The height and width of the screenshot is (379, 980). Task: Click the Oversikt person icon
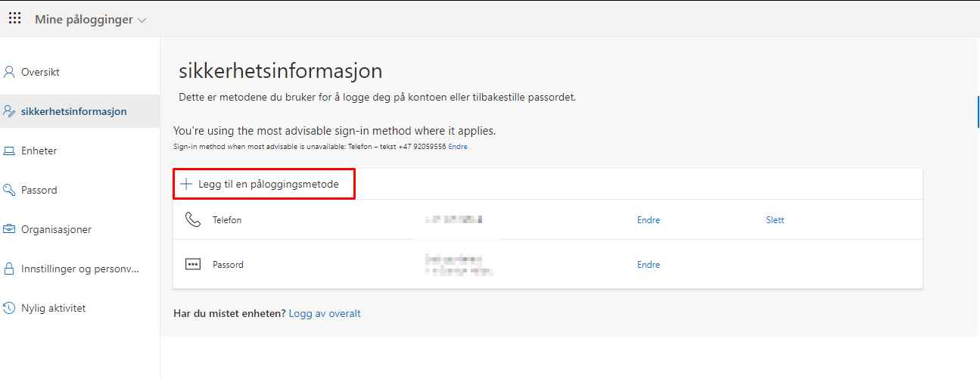9,73
